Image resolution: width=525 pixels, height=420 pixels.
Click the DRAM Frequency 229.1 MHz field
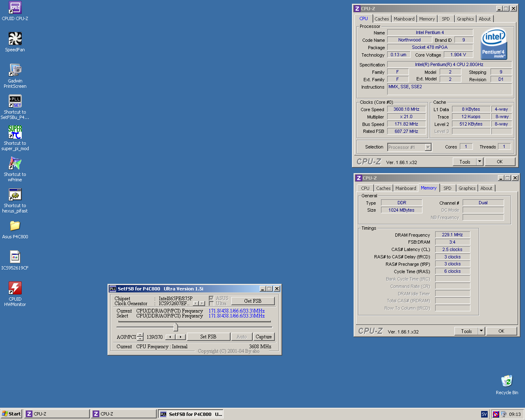click(452, 235)
